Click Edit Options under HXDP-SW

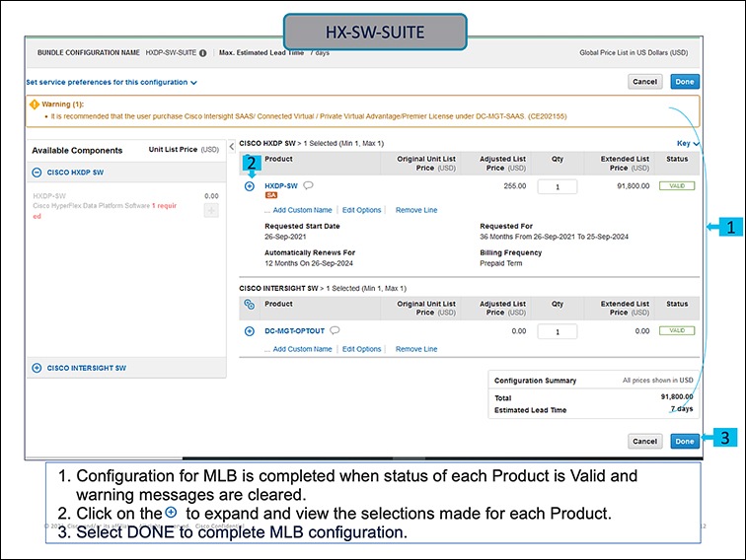[361, 210]
